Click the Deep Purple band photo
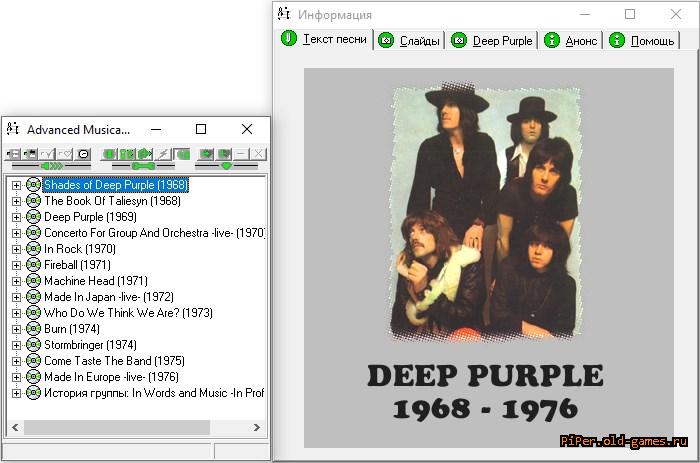 click(x=486, y=212)
